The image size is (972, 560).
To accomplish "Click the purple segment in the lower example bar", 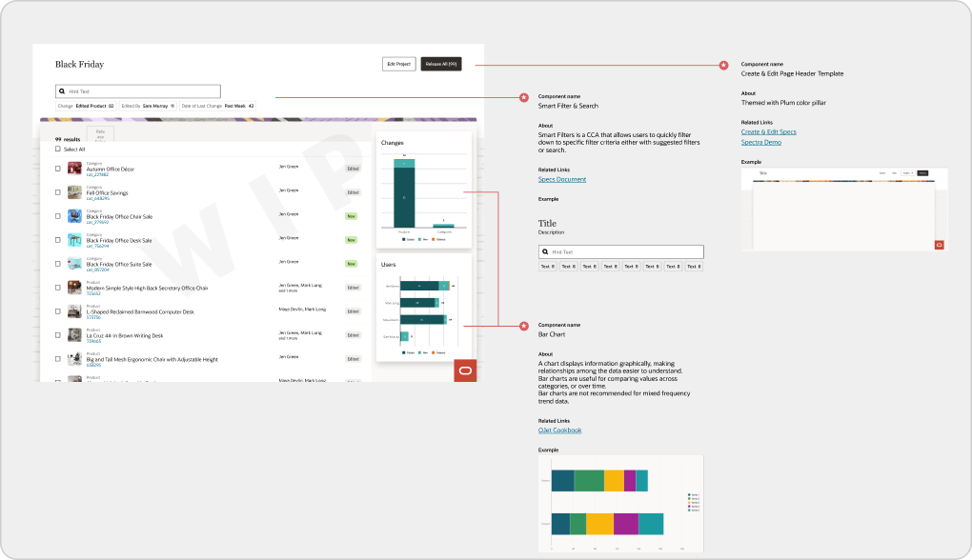I will pos(626,524).
